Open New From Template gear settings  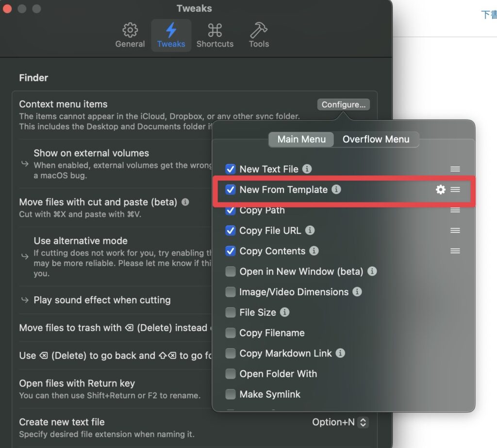coord(441,190)
